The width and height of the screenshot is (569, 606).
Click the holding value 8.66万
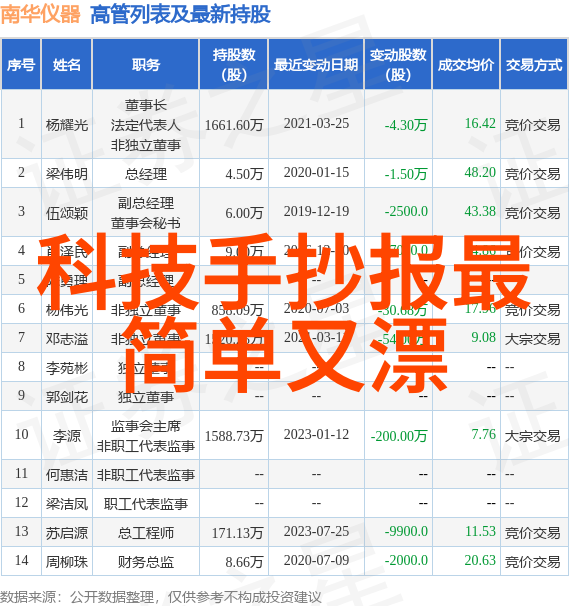tap(244, 562)
